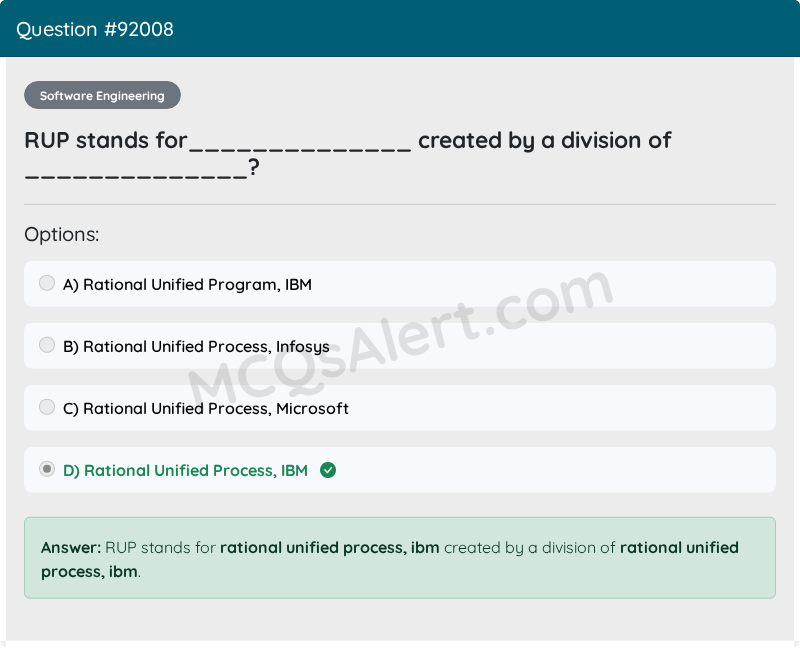Click the Question #92008 header title
The width and height of the screenshot is (800, 671).
coord(95,30)
